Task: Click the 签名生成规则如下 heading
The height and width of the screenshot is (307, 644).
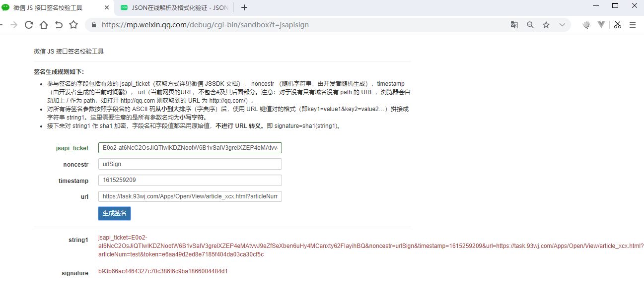Action: 59,72
